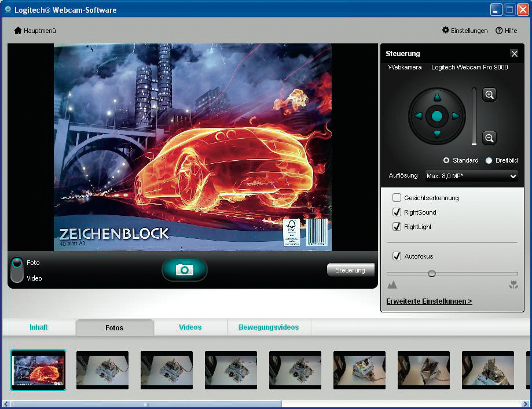Click the Steuerung button below preview

[350, 270]
